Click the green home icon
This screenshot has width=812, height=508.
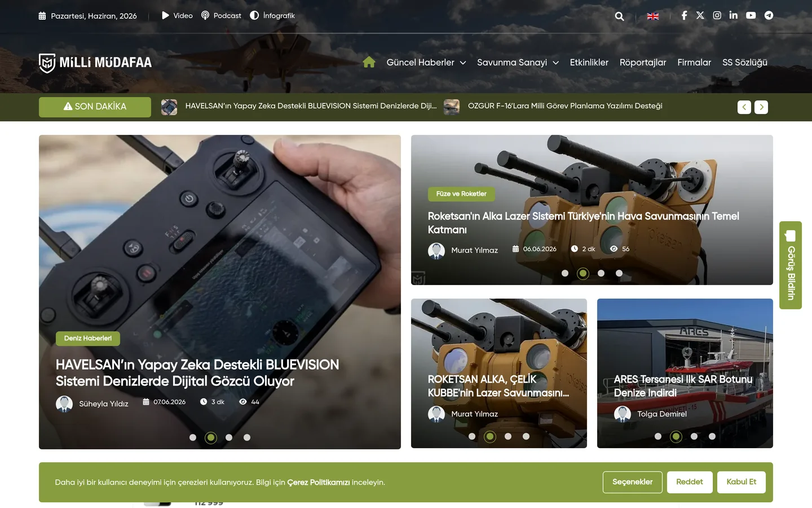click(369, 62)
